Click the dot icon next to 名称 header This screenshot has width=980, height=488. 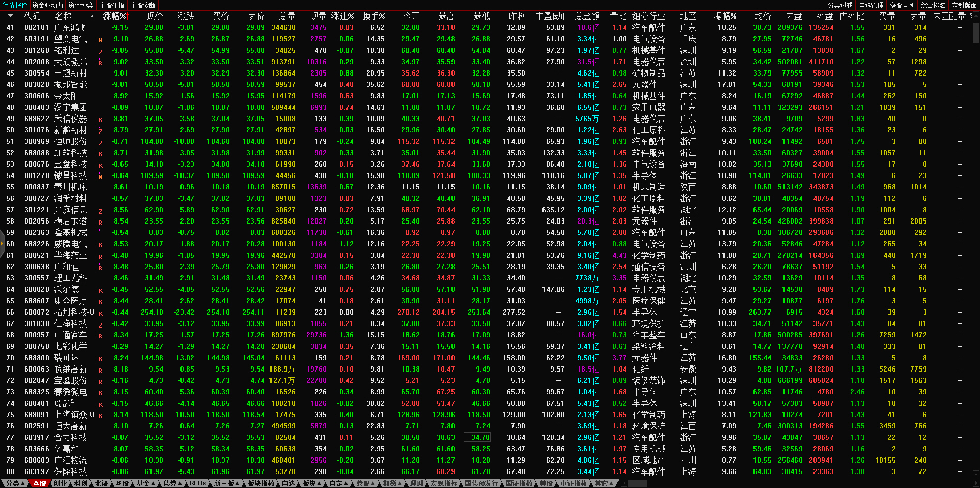click(92, 16)
